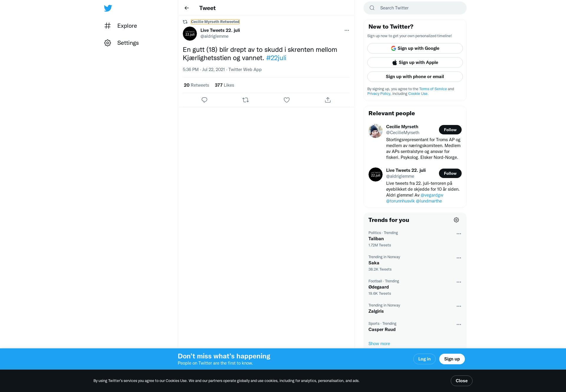The height and width of the screenshot is (392, 566).
Task: Open more options for Casper Ruud trend
Action: [459, 325]
